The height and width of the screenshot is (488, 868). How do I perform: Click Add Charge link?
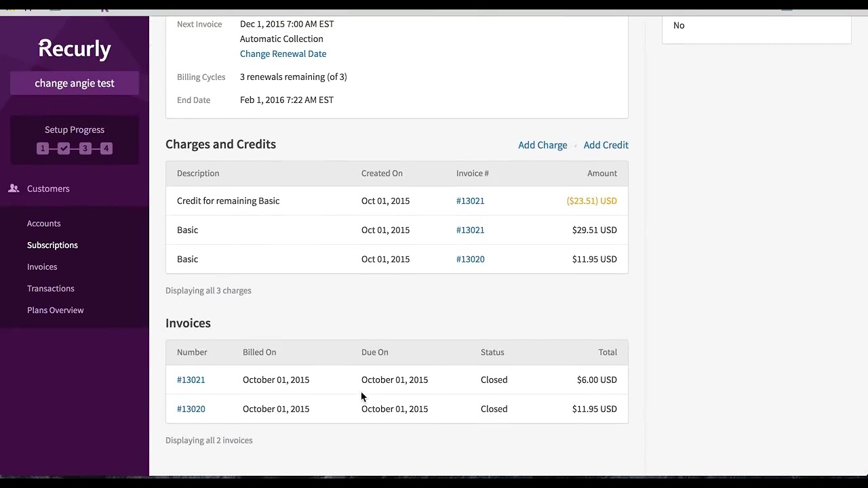[x=542, y=145]
